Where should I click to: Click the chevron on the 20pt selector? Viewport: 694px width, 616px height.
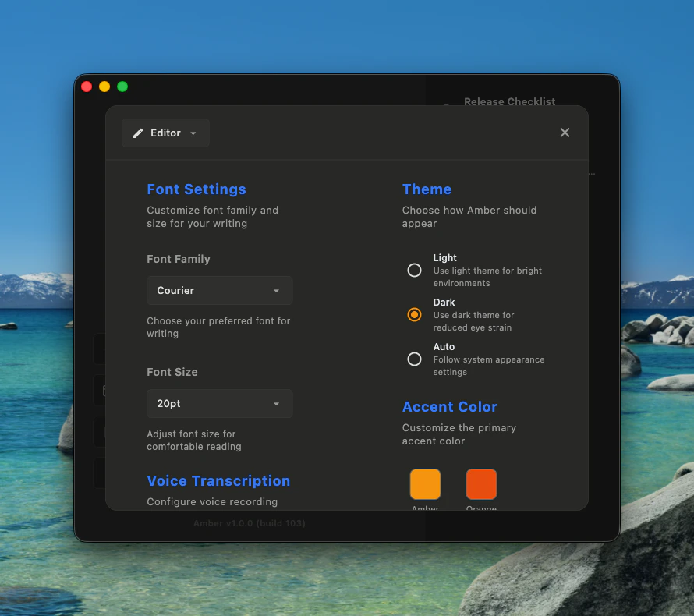pos(276,403)
